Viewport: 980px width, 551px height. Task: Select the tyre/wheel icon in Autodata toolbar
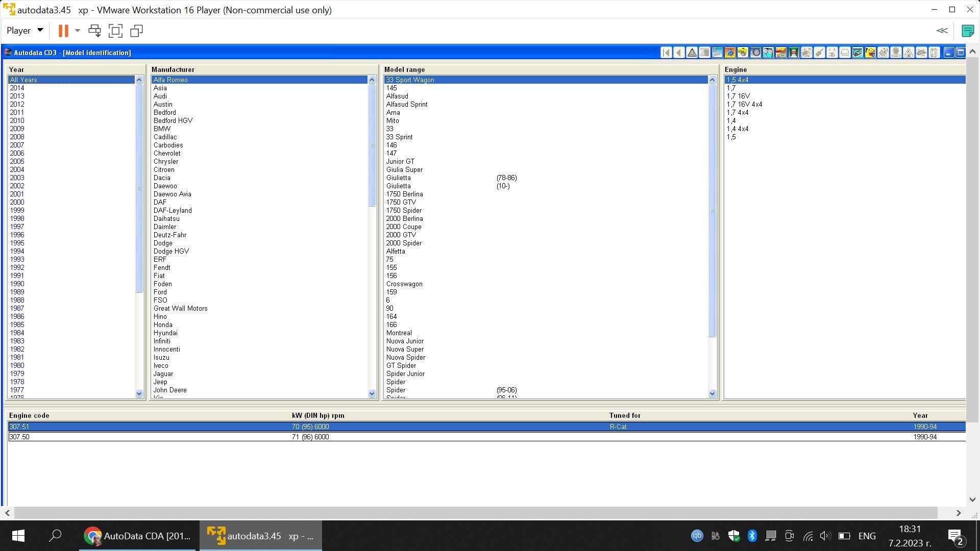point(755,52)
